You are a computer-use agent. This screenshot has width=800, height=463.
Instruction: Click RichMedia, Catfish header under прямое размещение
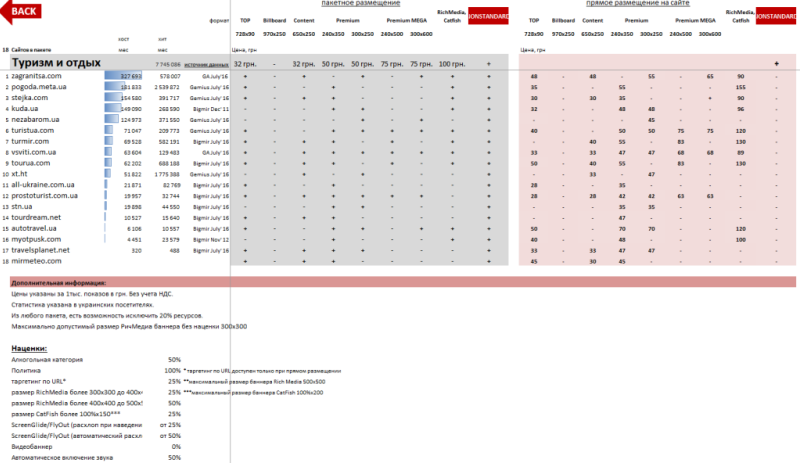point(740,16)
